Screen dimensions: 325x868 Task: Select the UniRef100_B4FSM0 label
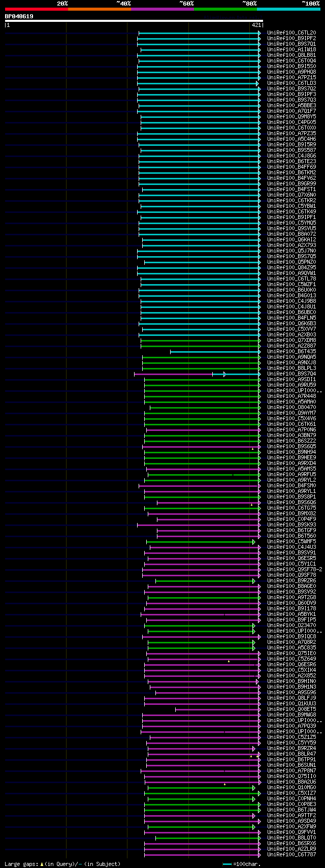tap(291, 486)
